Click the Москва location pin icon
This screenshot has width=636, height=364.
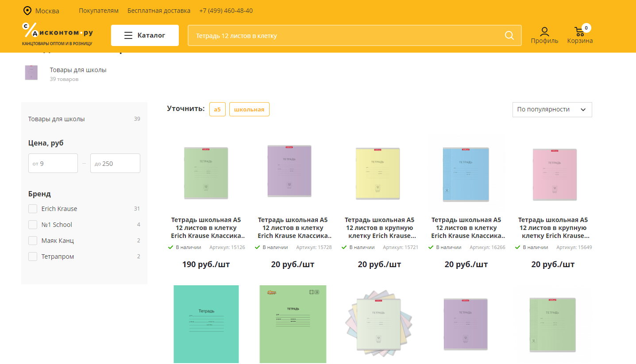tap(27, 11)
